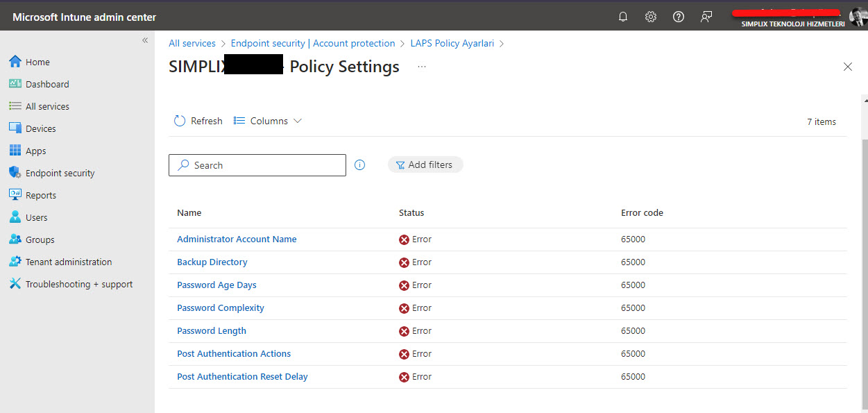
Task: Click the help question mark icon
Action: point(679,17)
